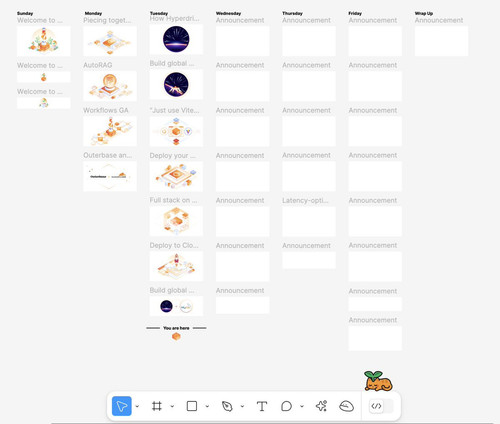Click the Announcement title under Wrap Up
Viewport: 500px width, 424px height.
(439, 20)
